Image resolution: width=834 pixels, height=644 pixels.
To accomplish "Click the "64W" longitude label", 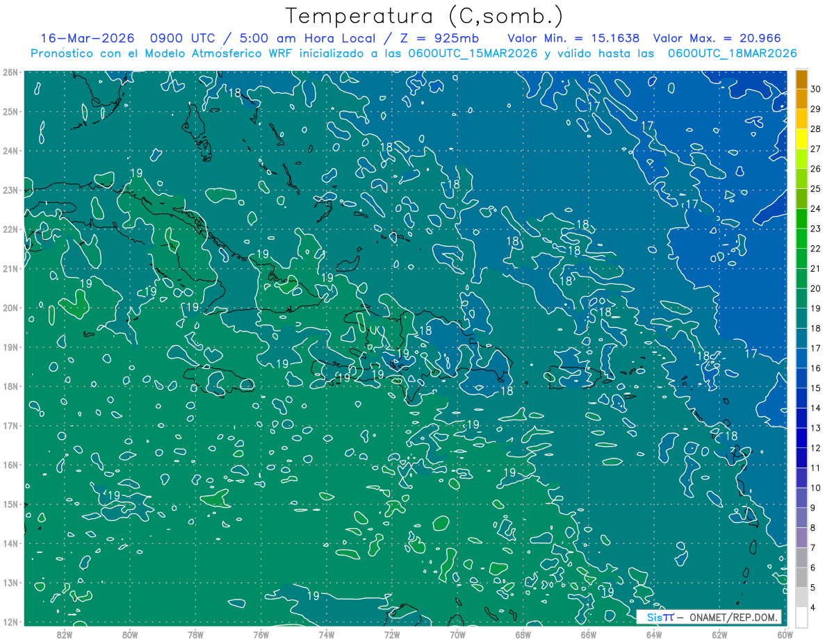I will (x=654, y=634).
